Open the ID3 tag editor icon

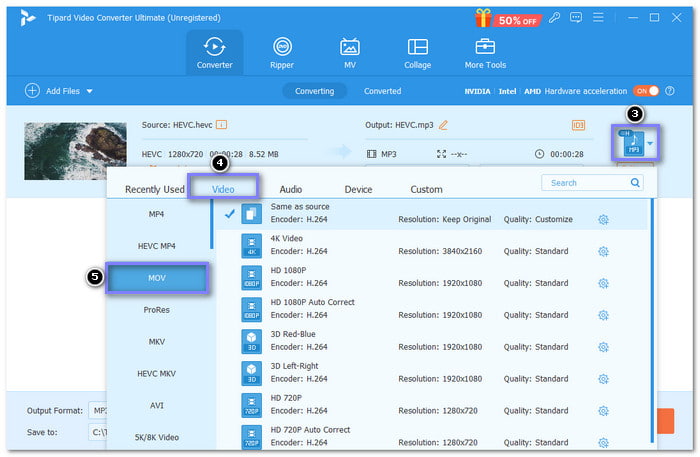pos(578,125)
